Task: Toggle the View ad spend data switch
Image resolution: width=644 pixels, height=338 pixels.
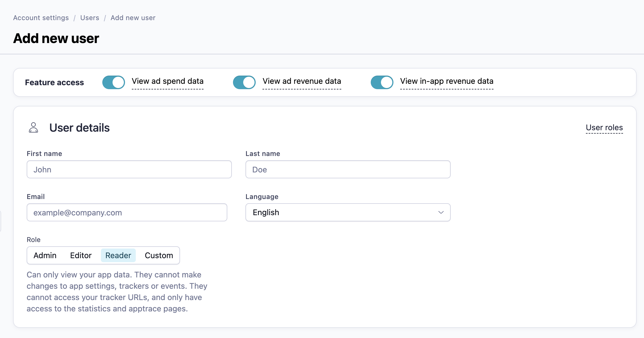Action: pos(113,82)
